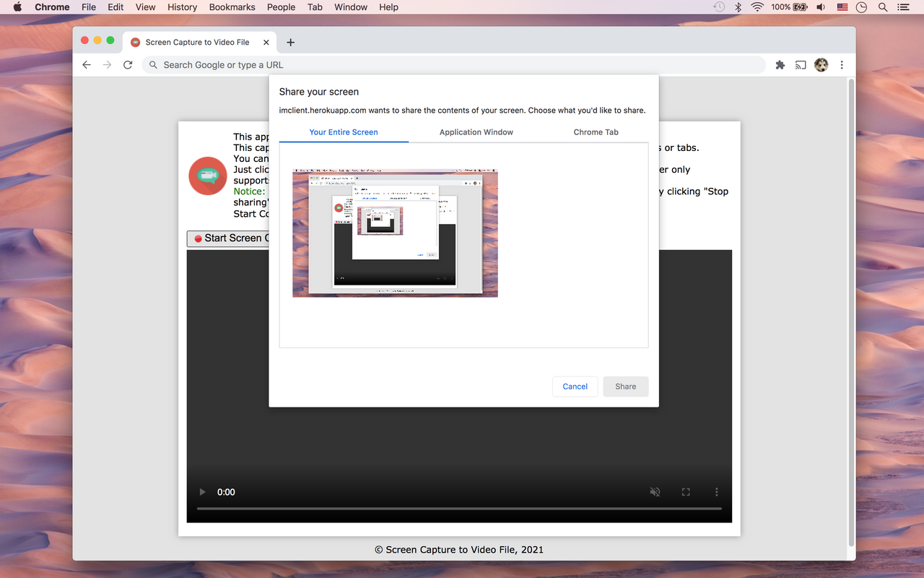Viewport: 924px width, 578px height.
Task: Open the Wi-Fi menu bar icon
Action: click(x=756, y=7)
